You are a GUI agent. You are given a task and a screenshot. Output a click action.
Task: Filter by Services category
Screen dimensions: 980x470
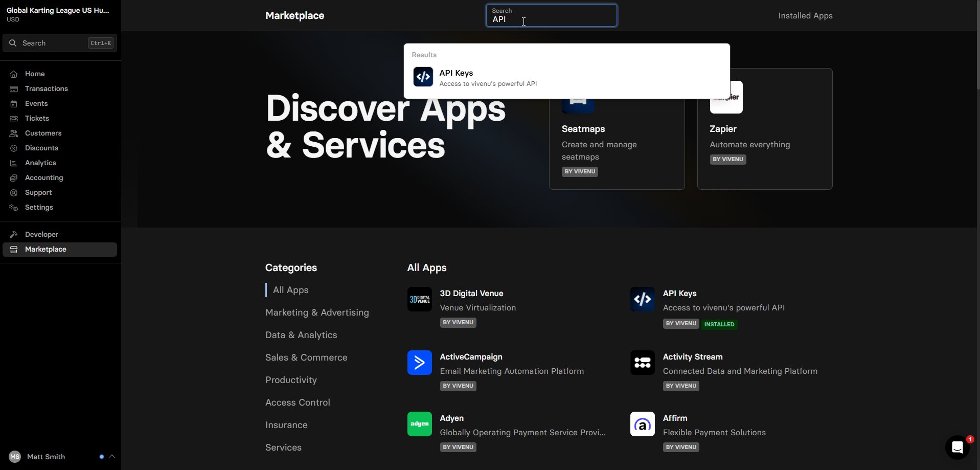[x=283, y=447]
